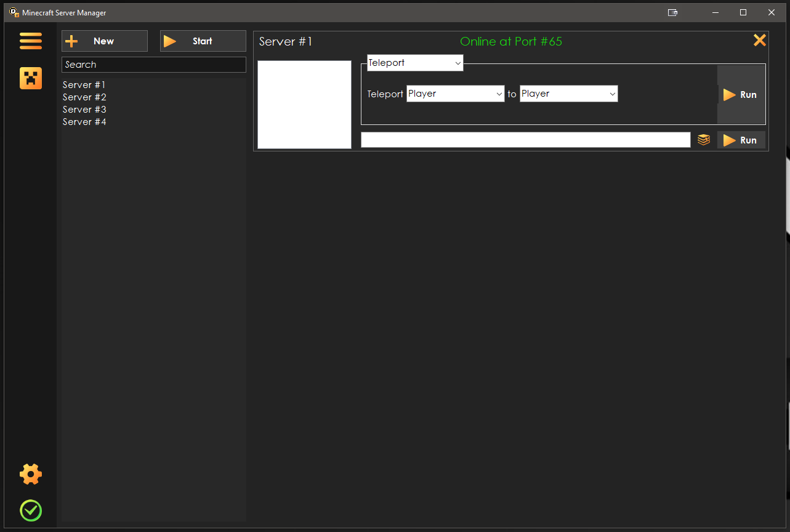Click the play triangle beside the lower Run label
Viewport: 790px width, 532px height.
click(x=728, y=140)
